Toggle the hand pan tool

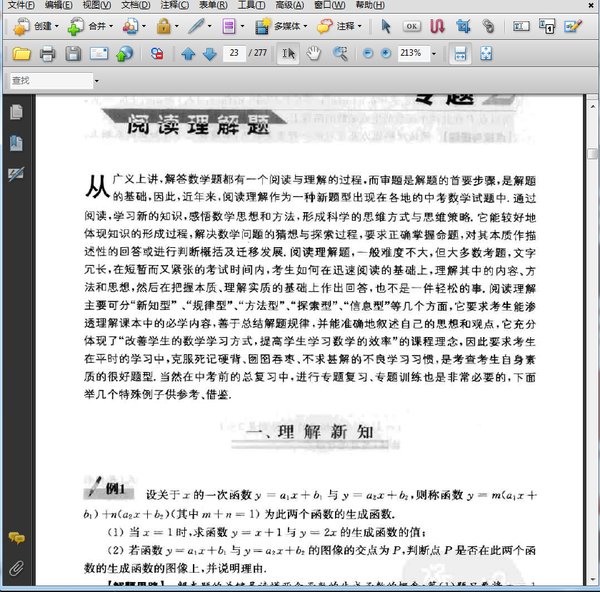click(314, 54)
